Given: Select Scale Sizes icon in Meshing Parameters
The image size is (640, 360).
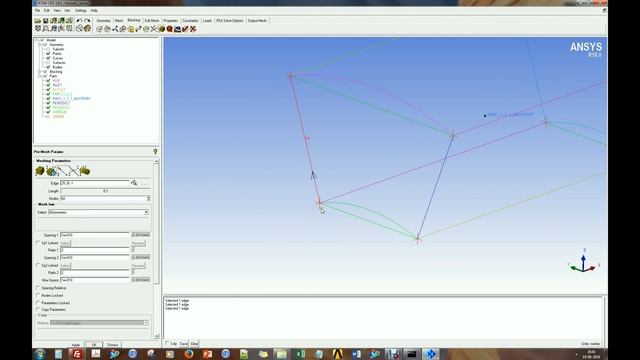Looking at the screenshot, I should (51, 171).
